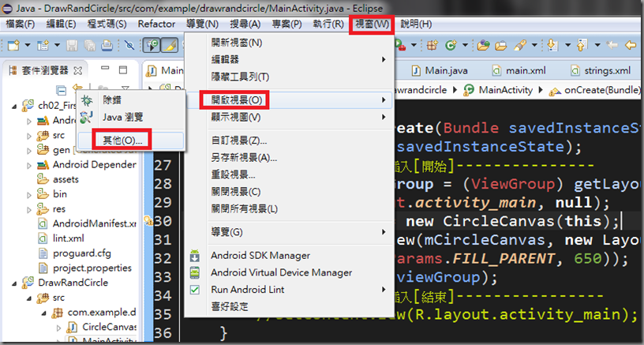Viewport: 644px width, 345px height.
Task: Click 重設視景... menu entry
Action: (x=289, y=174)
